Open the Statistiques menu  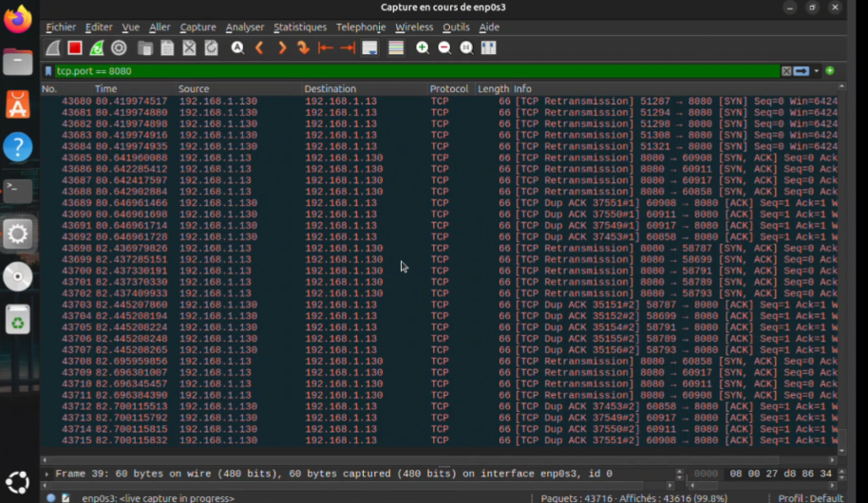(299, 28)
